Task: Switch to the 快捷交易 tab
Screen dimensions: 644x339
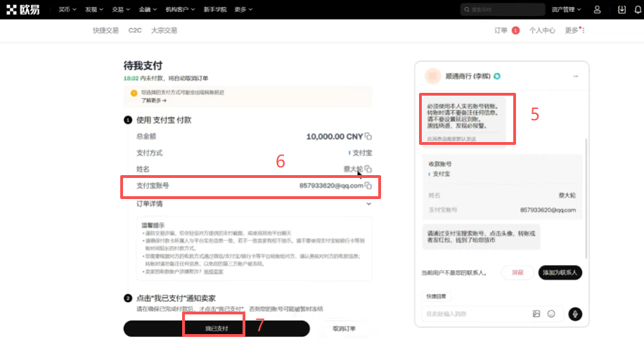Action: click(105, 30)
